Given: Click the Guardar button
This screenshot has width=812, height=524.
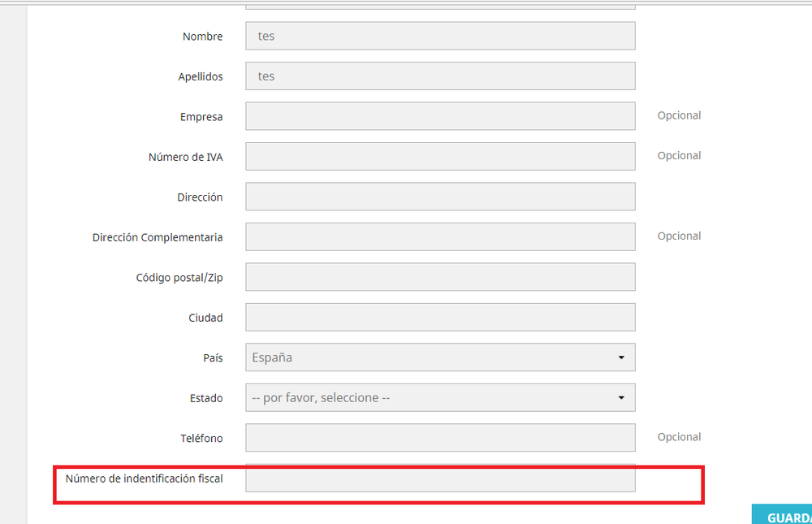Looking at the screenshot, I should pos(782,514).
